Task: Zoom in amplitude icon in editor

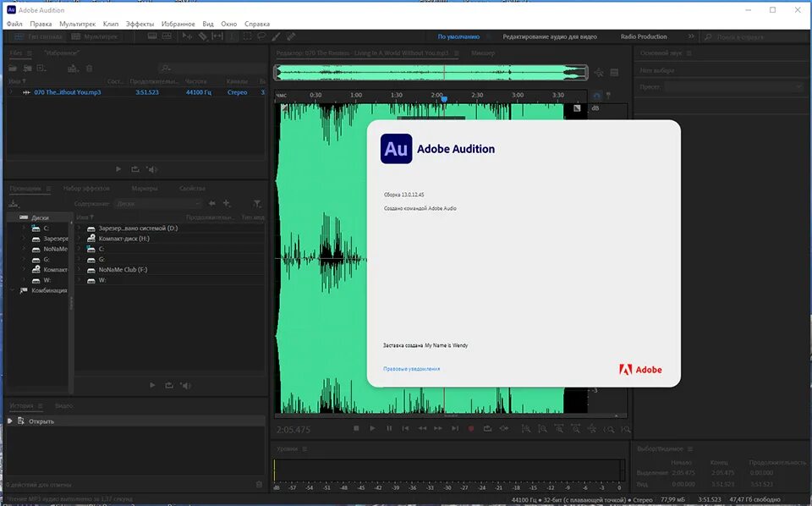Action: coord(526,429)
